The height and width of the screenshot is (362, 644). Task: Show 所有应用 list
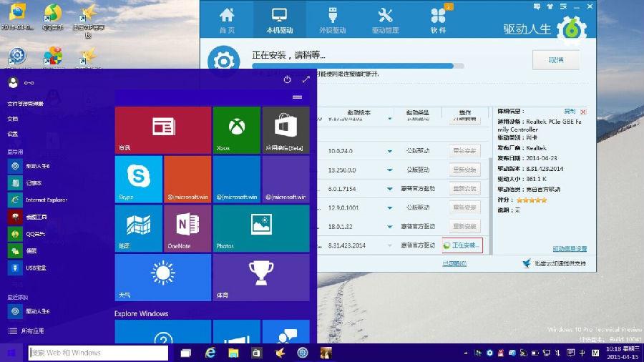[26, 331]
